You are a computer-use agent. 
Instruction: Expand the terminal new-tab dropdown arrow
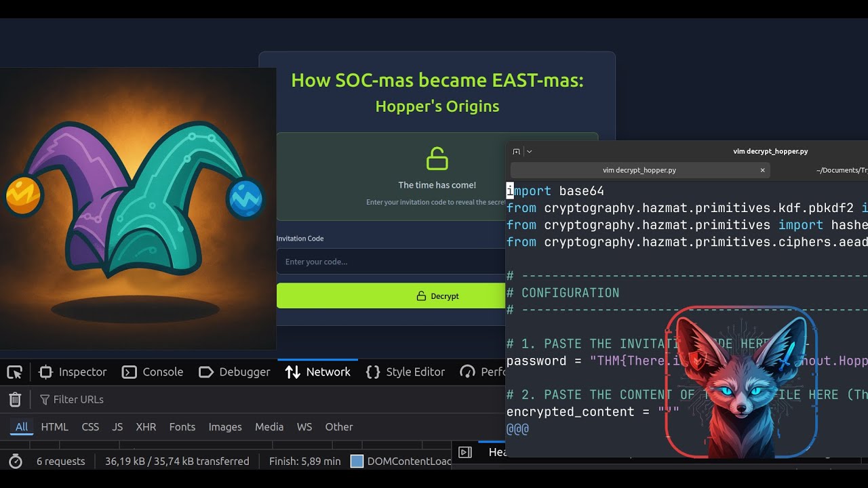pyautogui.click(x=530, y=152)
